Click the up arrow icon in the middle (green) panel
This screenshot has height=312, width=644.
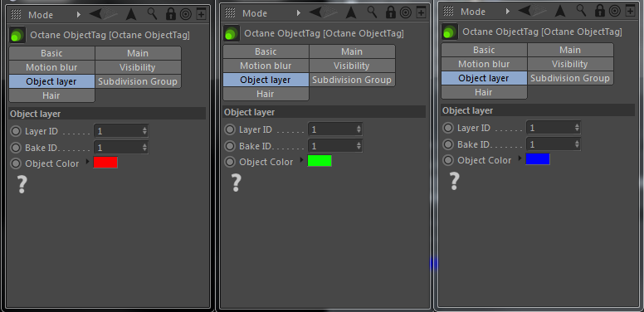pos(351,12)
